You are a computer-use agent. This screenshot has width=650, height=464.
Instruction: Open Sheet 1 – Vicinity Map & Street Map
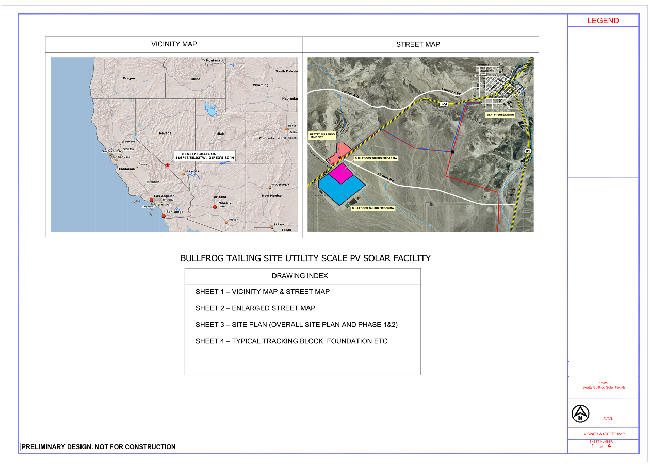263,291
